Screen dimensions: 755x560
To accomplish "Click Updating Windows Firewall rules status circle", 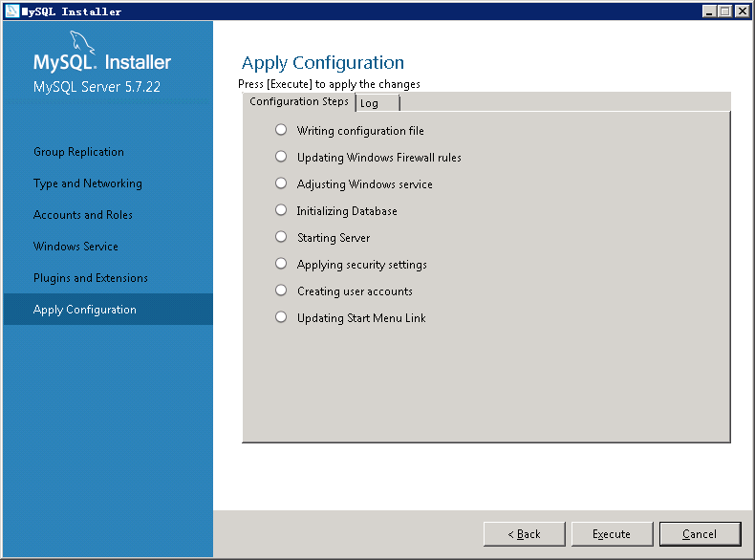I will [x=281, y=157].
